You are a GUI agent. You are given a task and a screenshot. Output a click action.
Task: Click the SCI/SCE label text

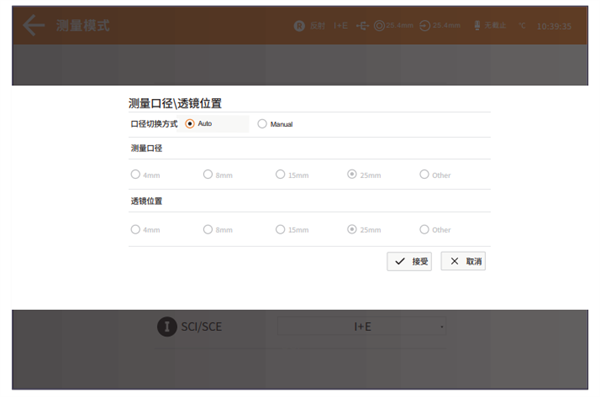[201, 327]
